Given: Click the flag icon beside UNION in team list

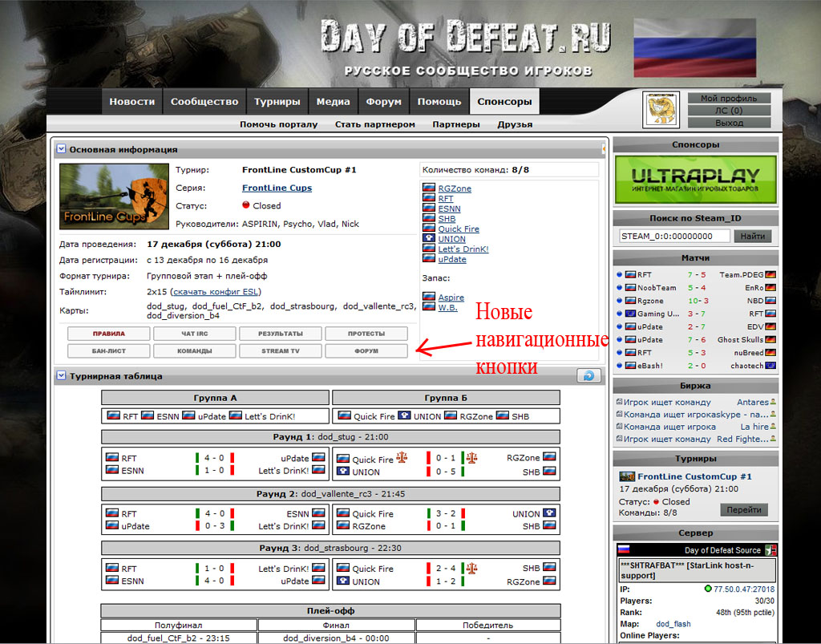Looking at the screenshot, I should tap(429, 237).
